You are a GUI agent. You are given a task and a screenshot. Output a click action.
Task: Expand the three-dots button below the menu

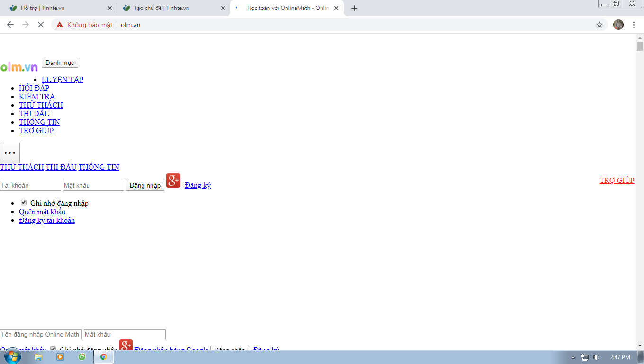[10, 153]
